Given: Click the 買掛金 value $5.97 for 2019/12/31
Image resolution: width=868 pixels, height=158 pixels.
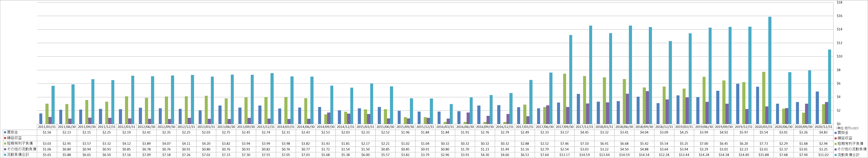Looking at the screenshot, I should (744, 132).
